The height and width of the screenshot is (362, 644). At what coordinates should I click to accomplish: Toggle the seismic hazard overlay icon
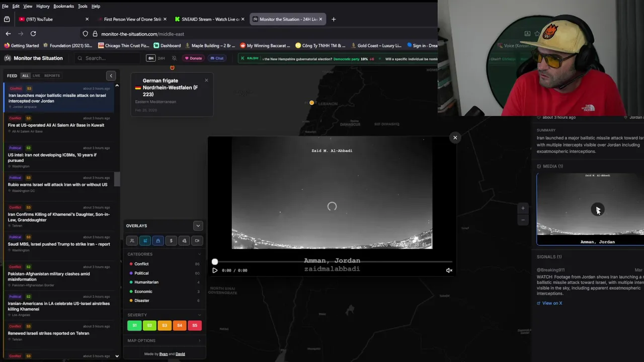click(184, 241)
